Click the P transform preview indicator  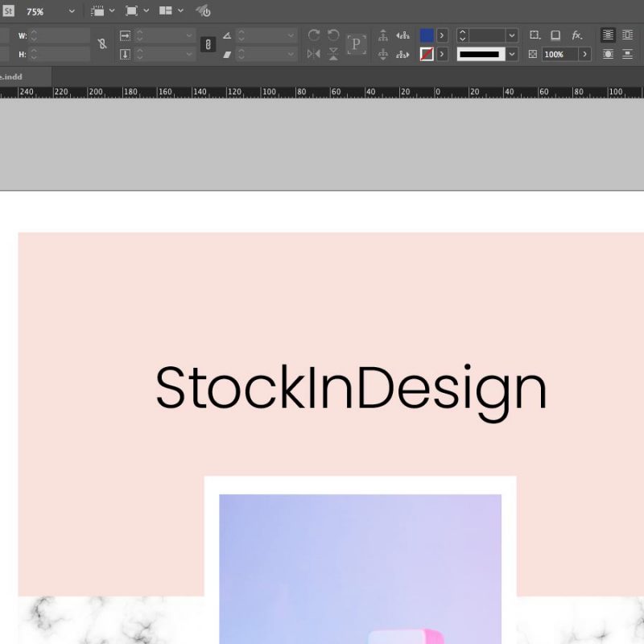356,44
